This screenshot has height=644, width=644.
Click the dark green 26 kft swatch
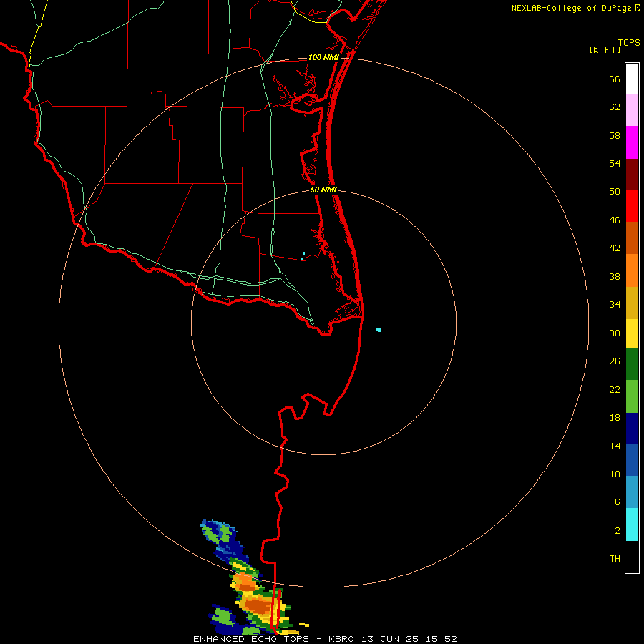632,364
